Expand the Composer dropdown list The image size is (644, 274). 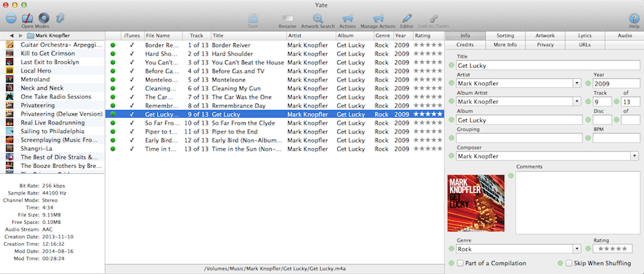635,156
